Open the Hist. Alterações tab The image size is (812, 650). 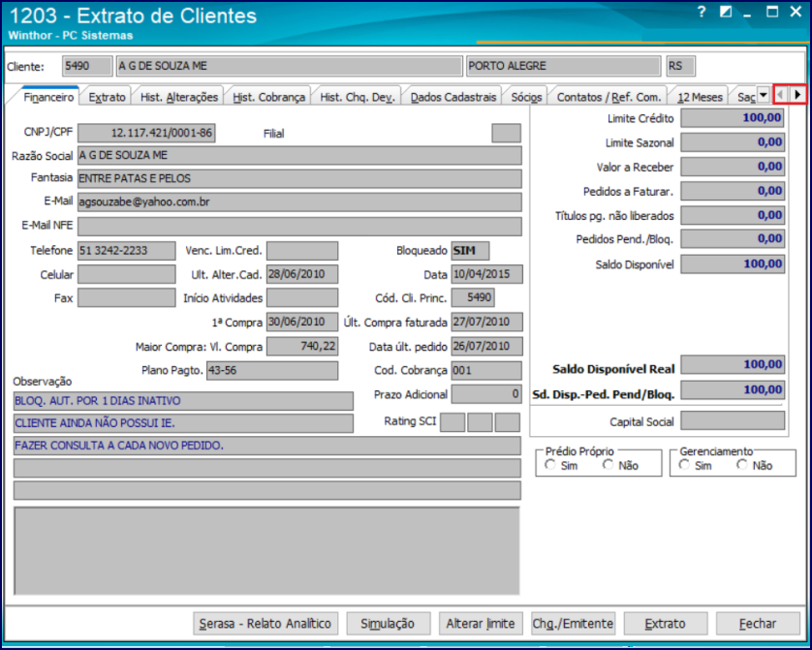pos(179,97)
